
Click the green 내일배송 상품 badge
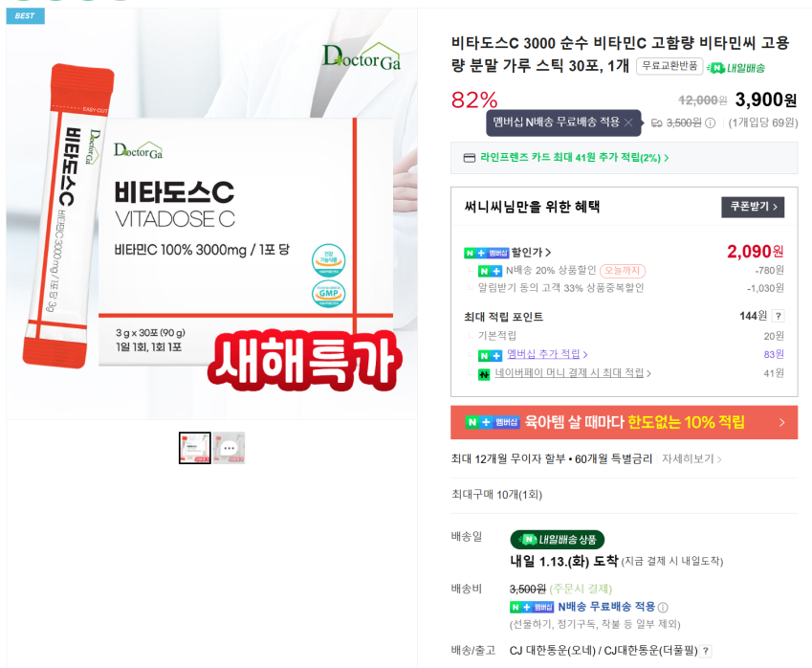[558, 540]
